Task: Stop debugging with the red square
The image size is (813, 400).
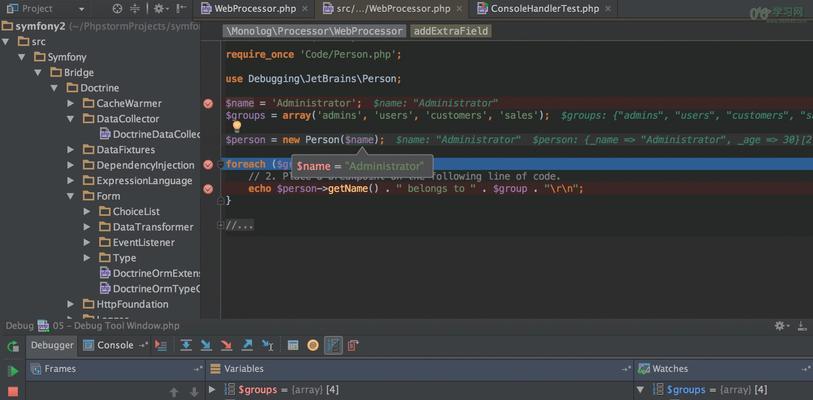Action: [13, 391]
